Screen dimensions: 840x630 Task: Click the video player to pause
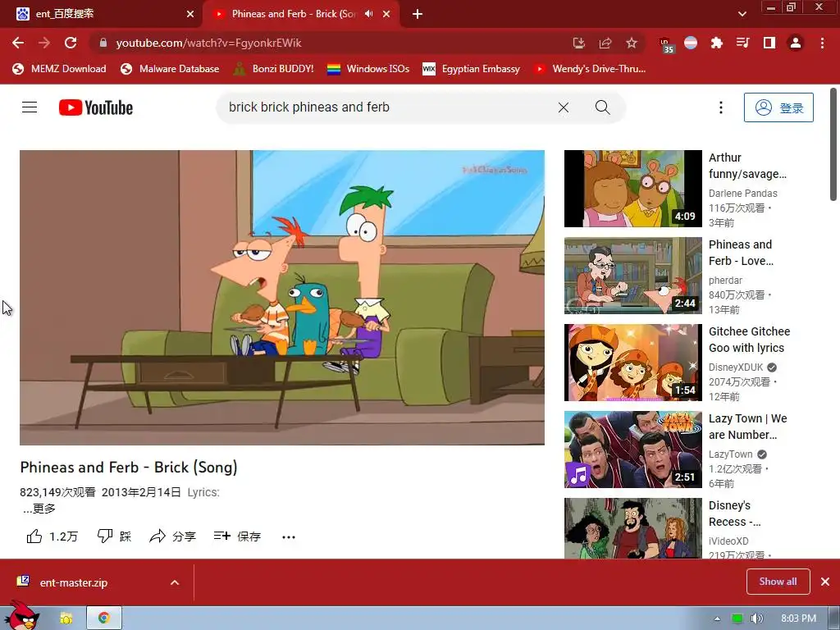click(282, 297)
